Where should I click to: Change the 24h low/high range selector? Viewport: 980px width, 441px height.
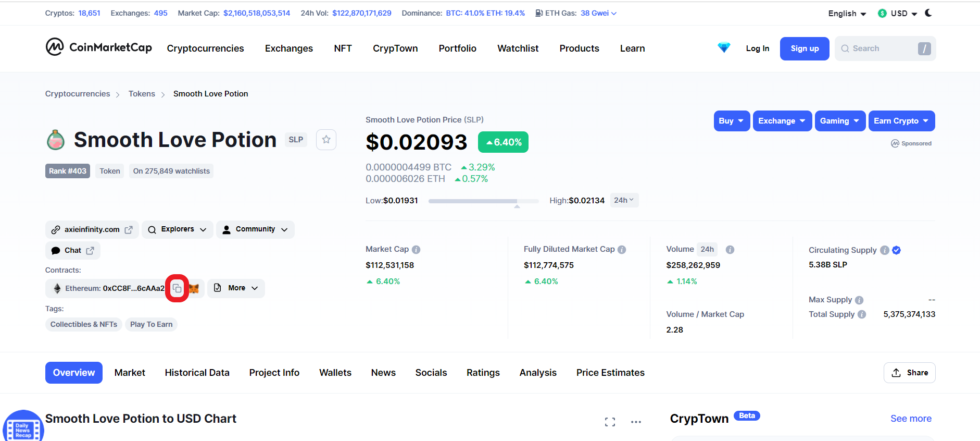(x=624, y=200)
